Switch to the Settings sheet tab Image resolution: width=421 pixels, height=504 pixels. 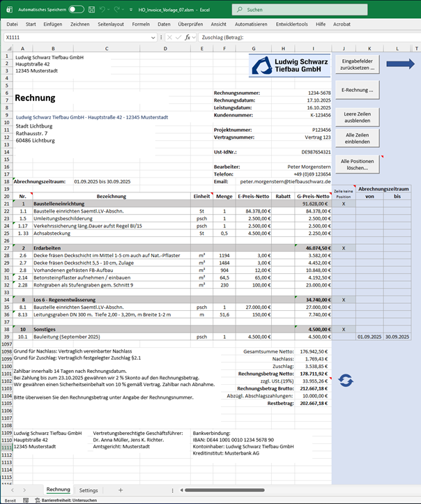(89, 490)
